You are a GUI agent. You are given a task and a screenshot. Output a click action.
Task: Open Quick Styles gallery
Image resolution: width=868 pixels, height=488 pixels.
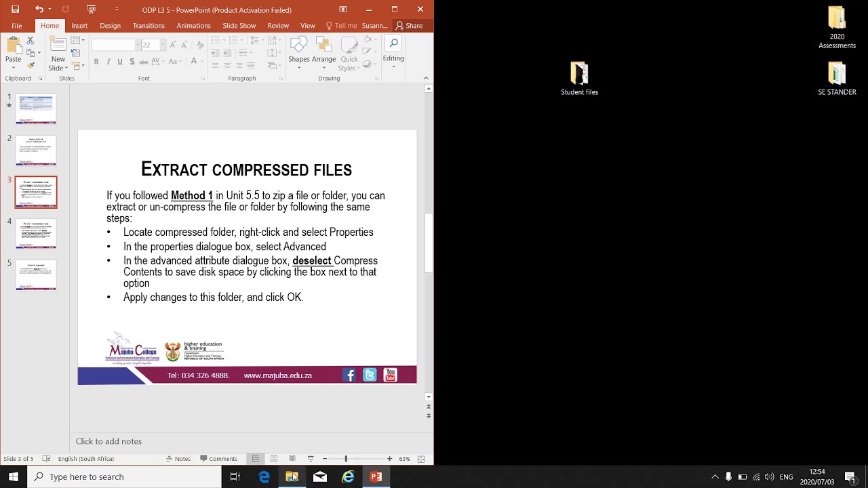point(349,54)
